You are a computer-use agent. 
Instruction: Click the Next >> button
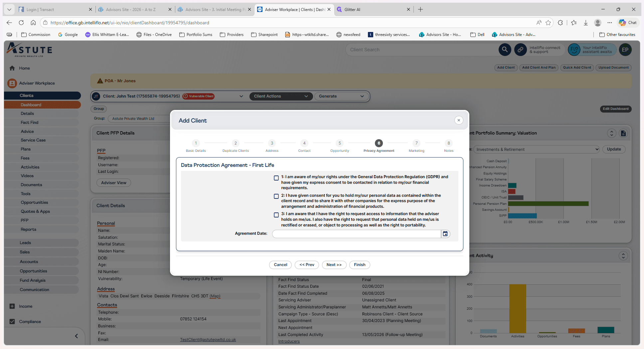pyautogui.click(x=334, y=265)
